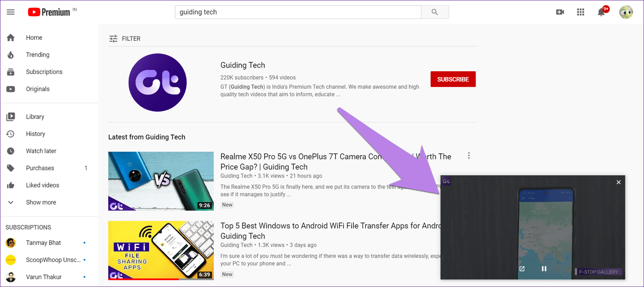The height and width of the screenshot is (287, 644).
Task: Open the create video upload icon
Action: click(x=560, y=12)
